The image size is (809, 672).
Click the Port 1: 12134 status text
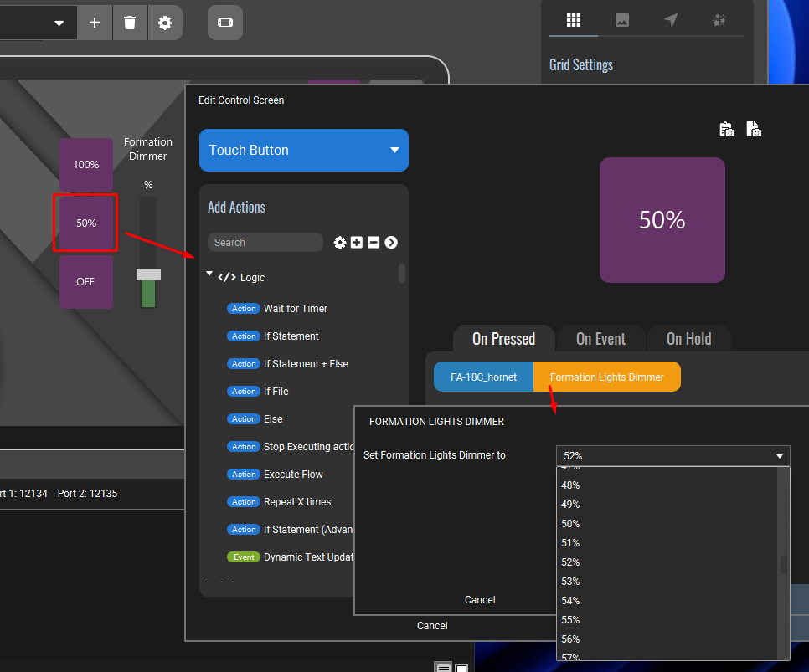pos(23,494)
